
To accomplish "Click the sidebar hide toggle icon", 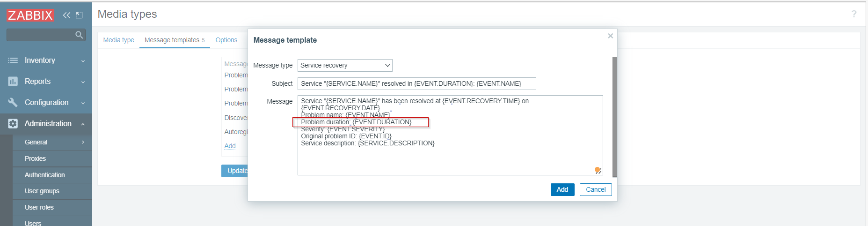I will tap(80, 15).
